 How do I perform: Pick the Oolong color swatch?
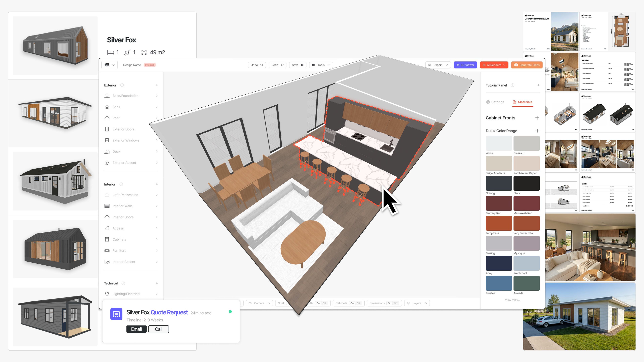pyautogui.click(x=499, y=183)
